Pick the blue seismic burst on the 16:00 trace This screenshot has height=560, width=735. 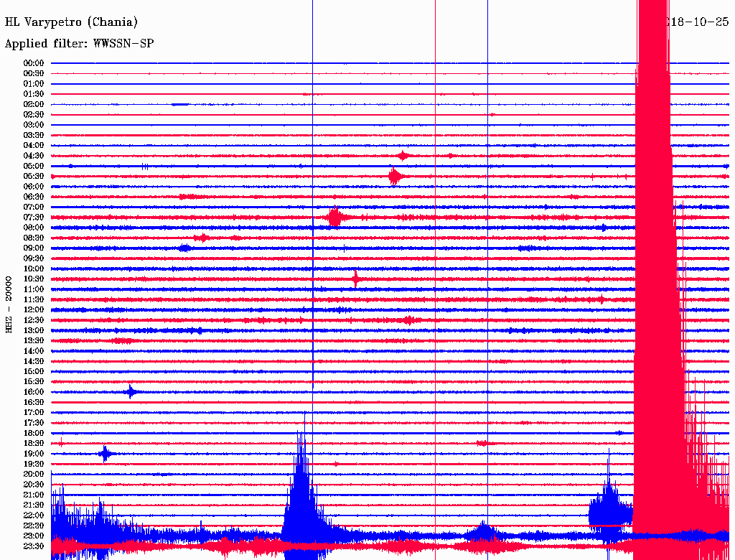pos(131,391)
